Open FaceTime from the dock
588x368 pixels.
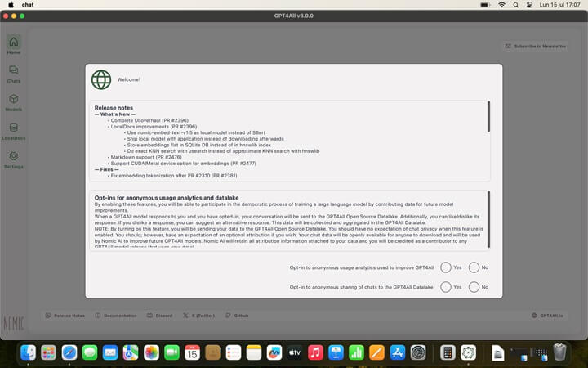click(171, 352)
